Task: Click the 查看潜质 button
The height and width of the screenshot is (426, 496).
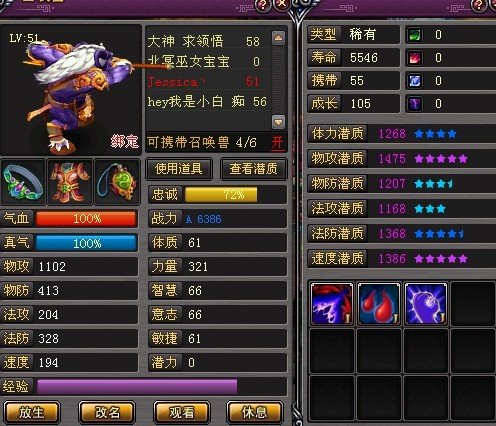Action: 253,169
